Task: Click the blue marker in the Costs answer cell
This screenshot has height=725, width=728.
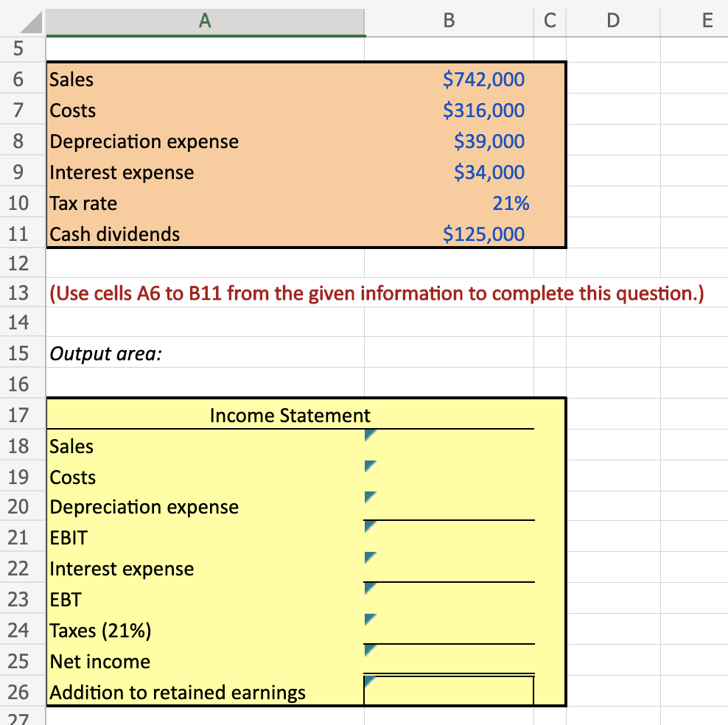Action: [368, 466]
